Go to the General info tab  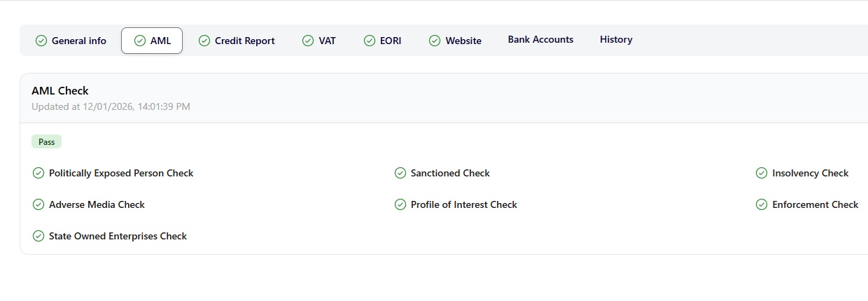pyautogui.click(x=78, y=41)
